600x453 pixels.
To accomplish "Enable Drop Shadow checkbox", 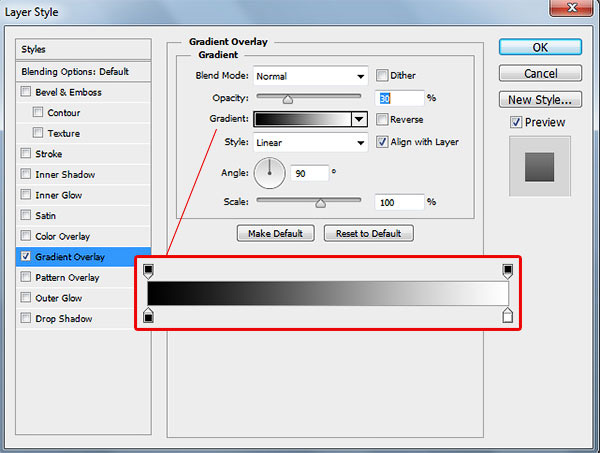I will [26, 318].
